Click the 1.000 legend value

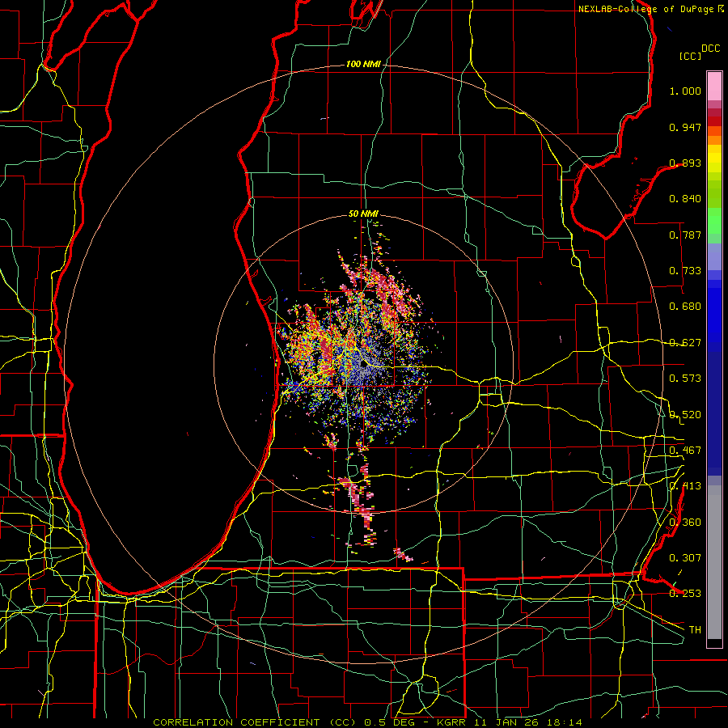pyautogui.click(x=685, y=91)
